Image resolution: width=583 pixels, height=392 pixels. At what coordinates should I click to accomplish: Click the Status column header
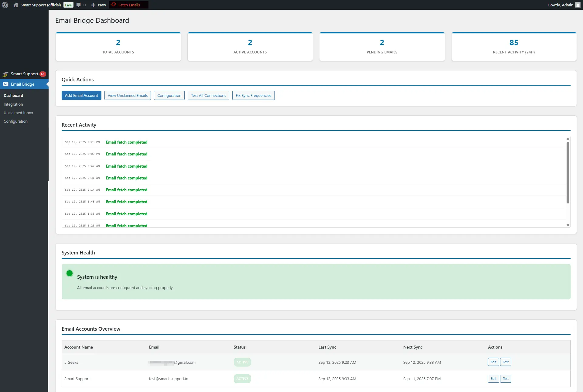point(240,347)
